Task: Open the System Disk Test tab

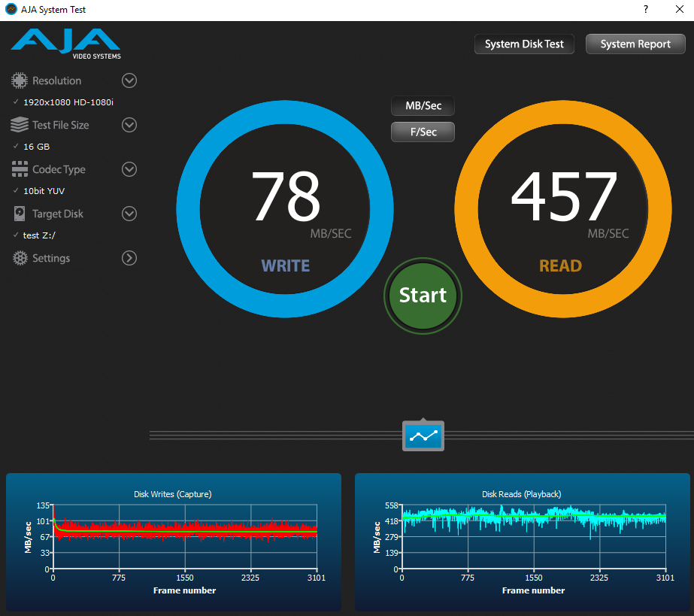Action: (x=524, y=44)
